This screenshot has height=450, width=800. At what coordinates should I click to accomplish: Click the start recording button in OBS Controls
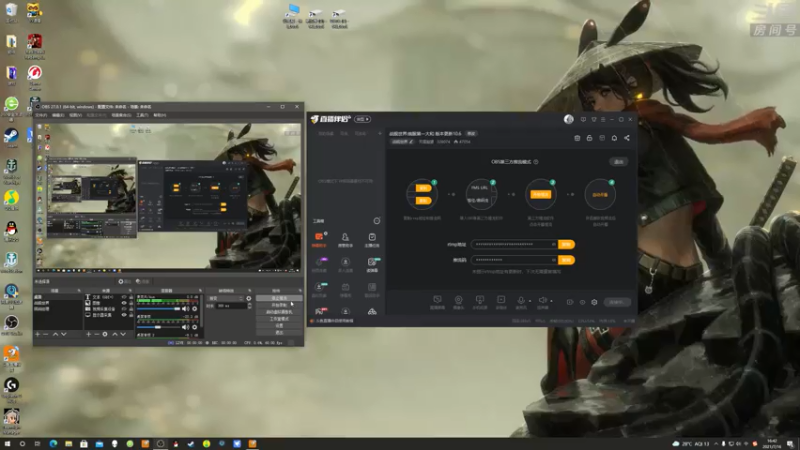pyautogui.click(x=279, y=305)
